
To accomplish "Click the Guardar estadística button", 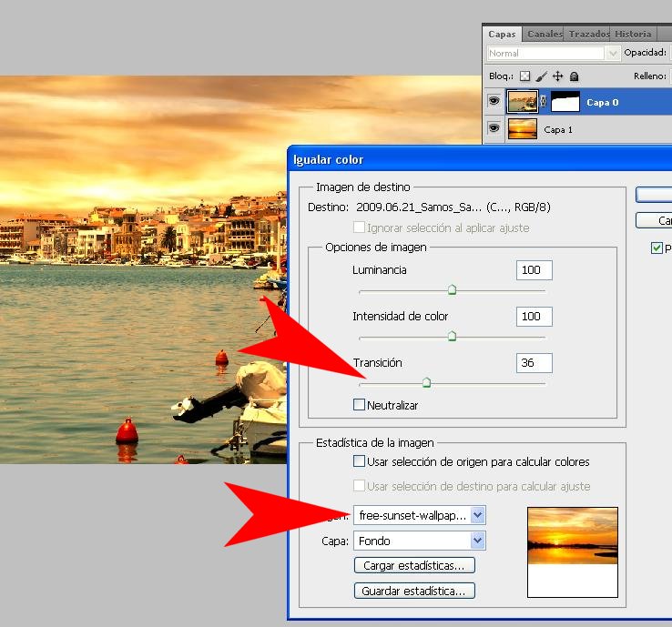I will click(414, 591).
